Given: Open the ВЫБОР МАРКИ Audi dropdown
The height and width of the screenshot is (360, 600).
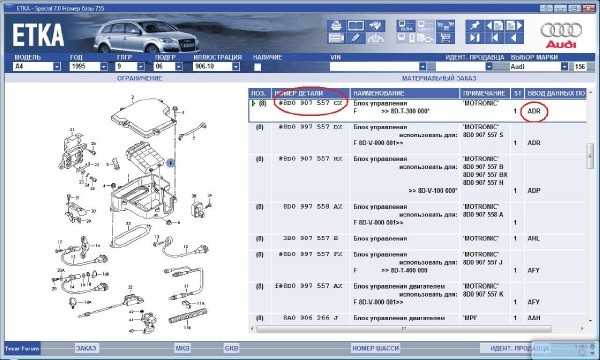Looking at the screenshot, I should click(x=564, y=67).
